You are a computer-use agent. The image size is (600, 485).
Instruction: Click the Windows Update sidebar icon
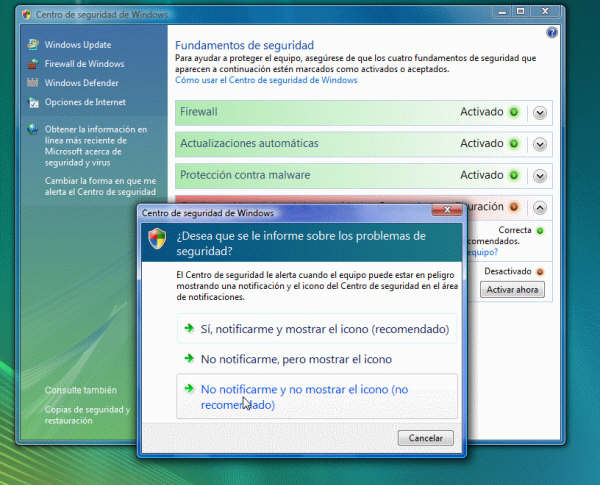coord(33,44)
